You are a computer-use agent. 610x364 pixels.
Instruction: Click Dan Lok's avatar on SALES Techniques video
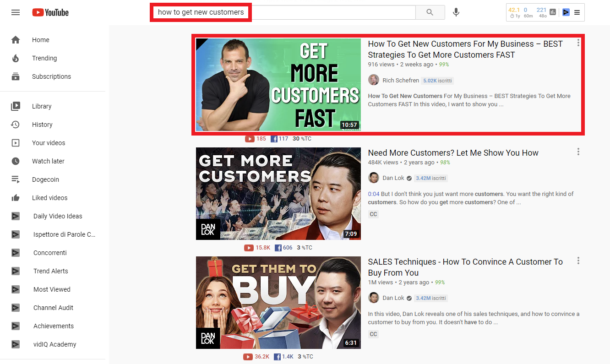pyautogui.click(x=374, y=298)
